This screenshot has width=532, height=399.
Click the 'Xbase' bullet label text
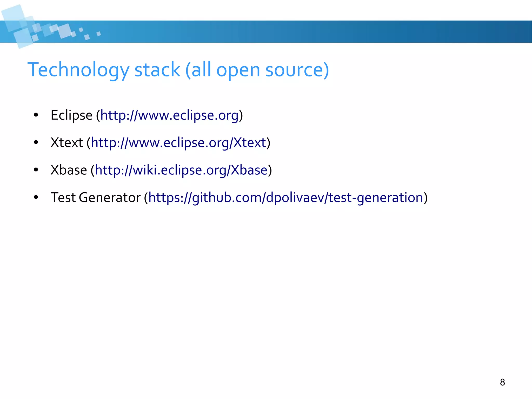coord(69,170)
